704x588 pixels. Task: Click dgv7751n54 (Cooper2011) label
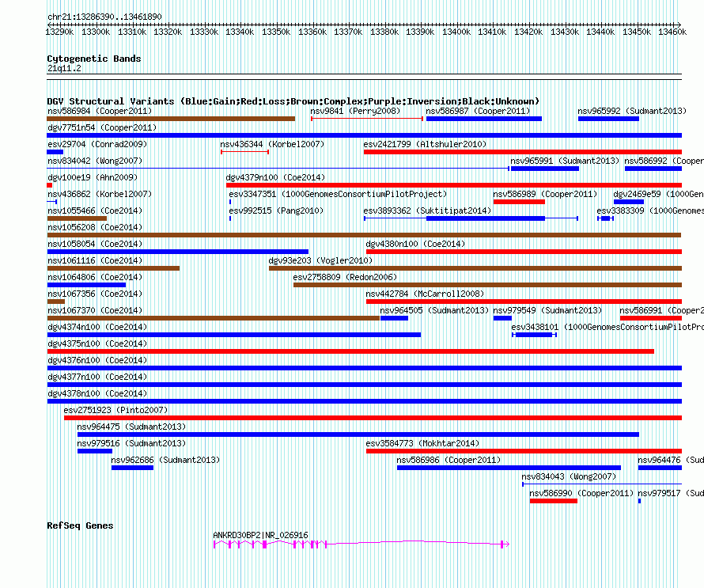102,127
